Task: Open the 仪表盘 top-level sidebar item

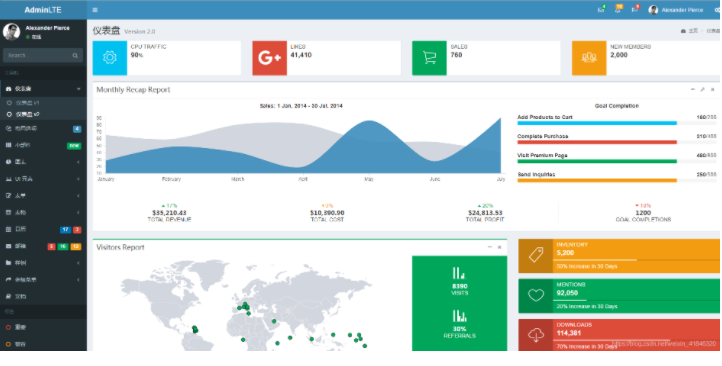Action: click(43, 88)
